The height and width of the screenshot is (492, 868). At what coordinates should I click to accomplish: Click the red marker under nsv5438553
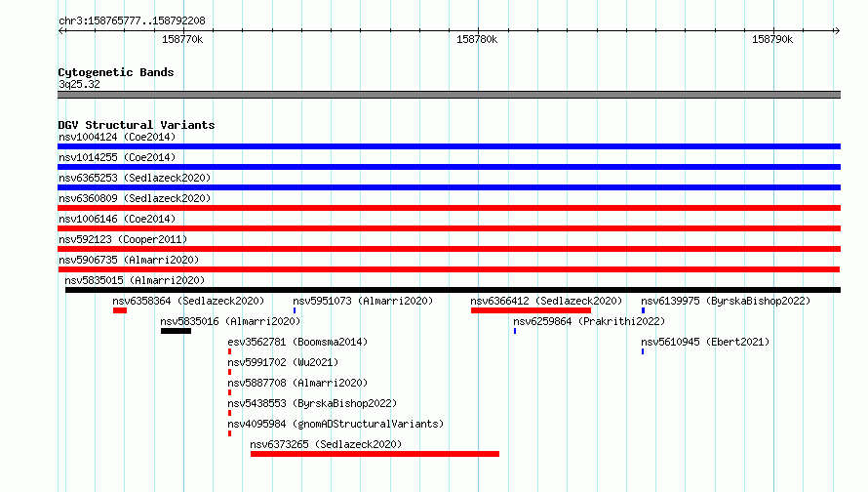pyautogui.click(x=230, y=413)
